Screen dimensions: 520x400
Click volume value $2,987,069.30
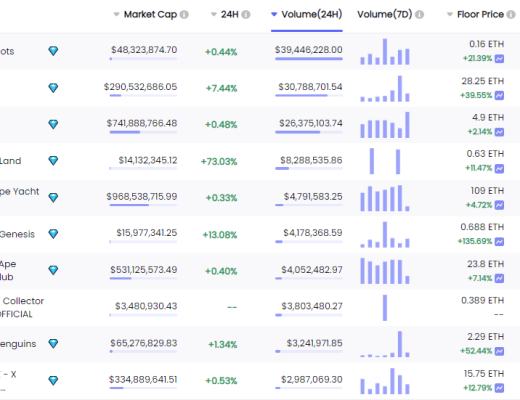pyautogui.click(x=312, y=379)
